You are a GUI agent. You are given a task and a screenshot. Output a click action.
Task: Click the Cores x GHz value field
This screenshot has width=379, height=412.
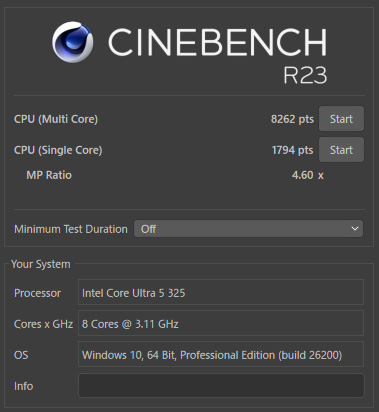click(x=221, y=323)
